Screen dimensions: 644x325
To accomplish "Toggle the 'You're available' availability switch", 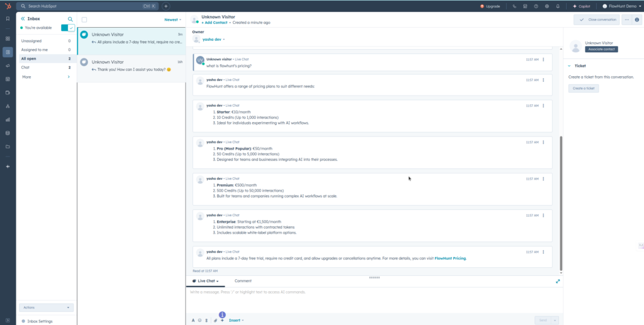I will coord(68,28).
